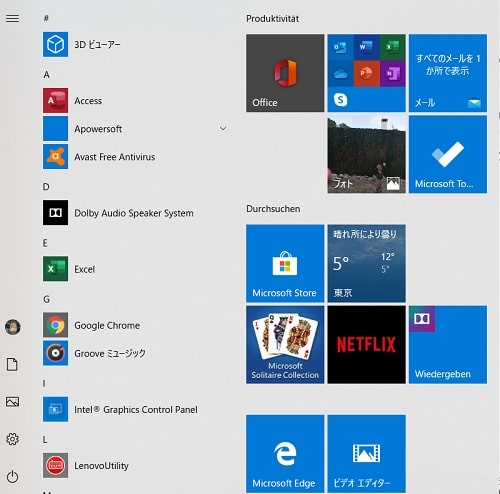The image size is (500, 494).
Task: Expand the Apowersoft folder chevron
Action: click(x=223, y=128)
